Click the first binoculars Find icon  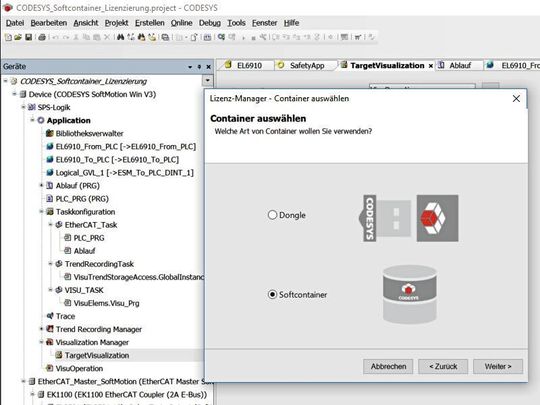(120, 37)
